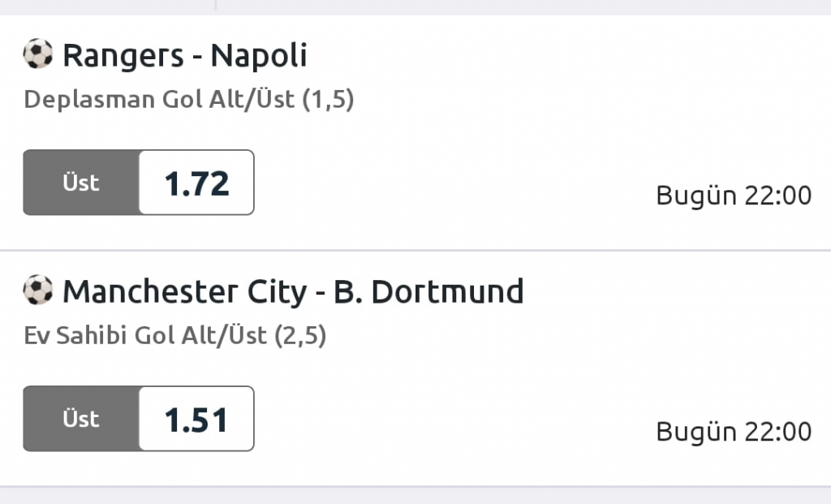This screenshot has width=831, height=504.
Task: Toggle the Üst label in the Manchester City bet
Action: point(81,419)
